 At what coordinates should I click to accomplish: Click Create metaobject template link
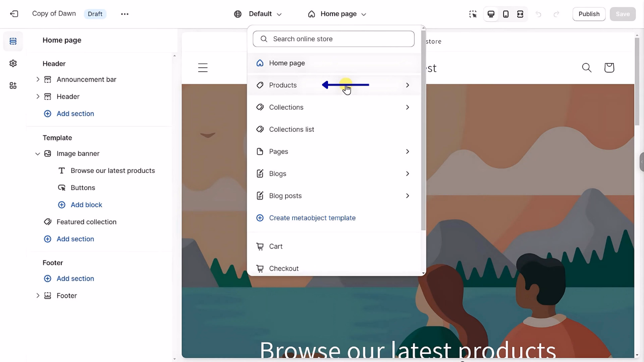point(312,218)
